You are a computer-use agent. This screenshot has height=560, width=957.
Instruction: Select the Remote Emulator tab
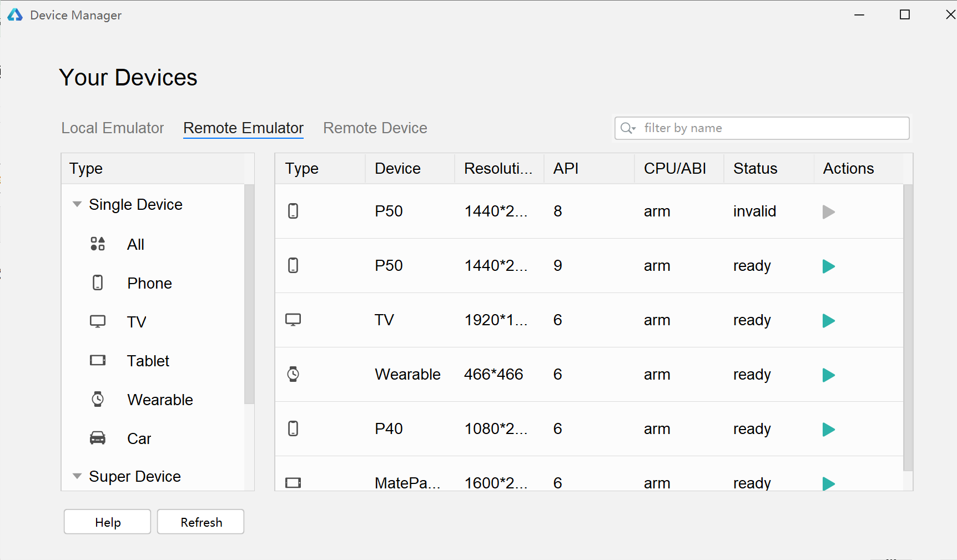point(243,128)
